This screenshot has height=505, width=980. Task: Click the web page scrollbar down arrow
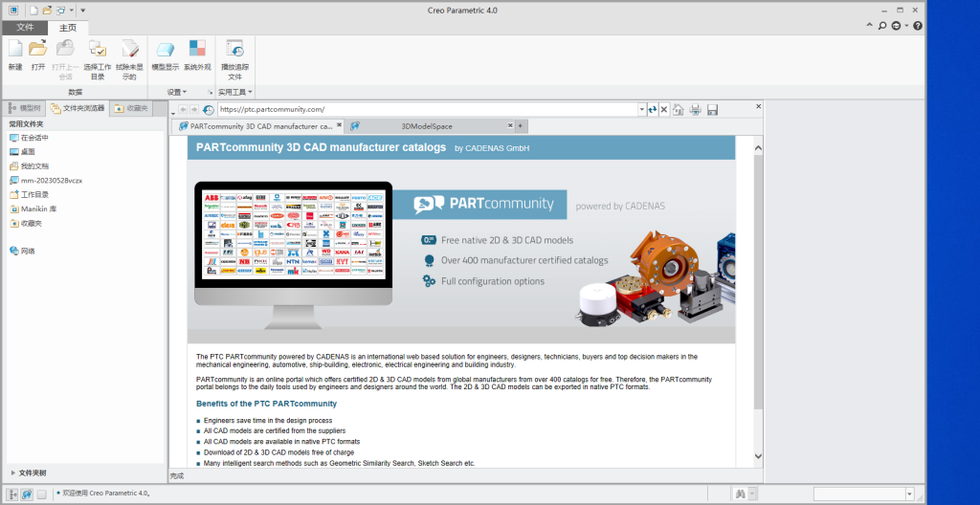(x=758, y=456)
